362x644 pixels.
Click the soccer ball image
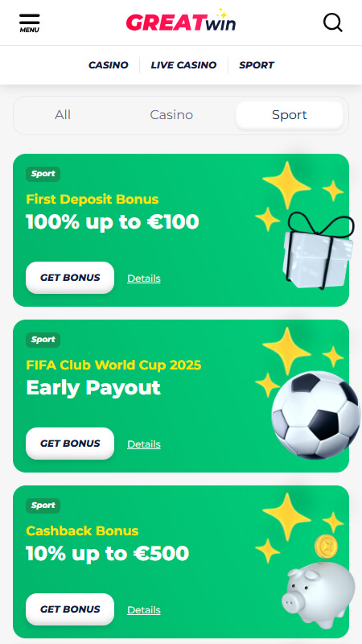pos(316,415)
